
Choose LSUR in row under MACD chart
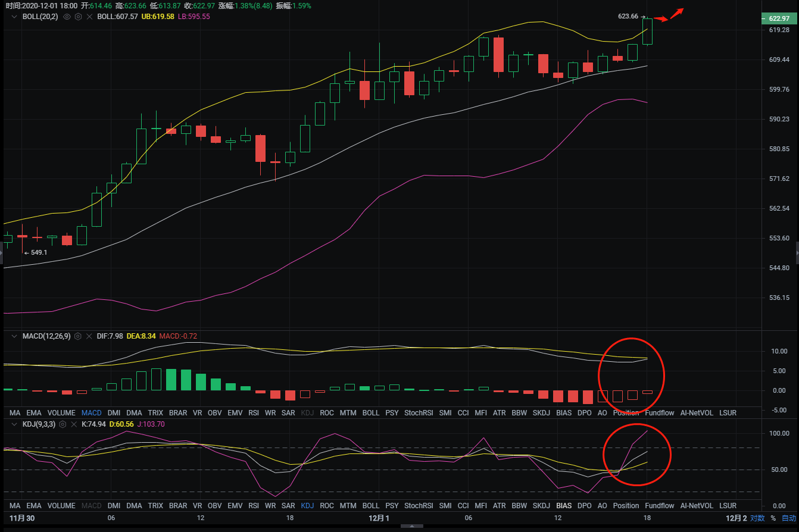click(x=728, y=412)
